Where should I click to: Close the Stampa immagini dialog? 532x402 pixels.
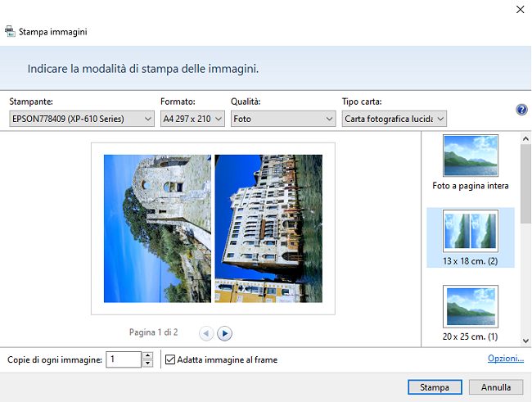pos(520,9)
